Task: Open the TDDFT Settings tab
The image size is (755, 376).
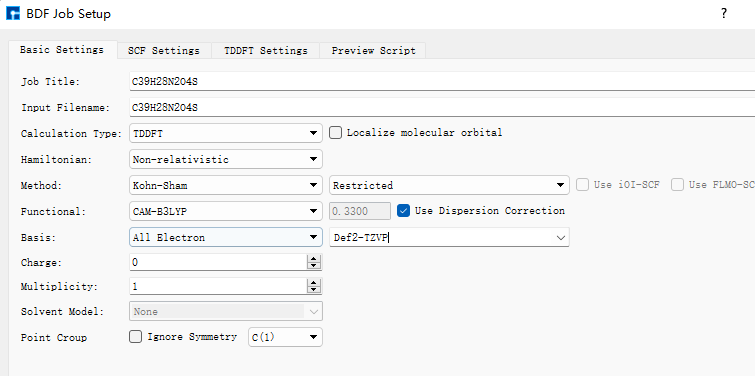Action: [265, 51]
